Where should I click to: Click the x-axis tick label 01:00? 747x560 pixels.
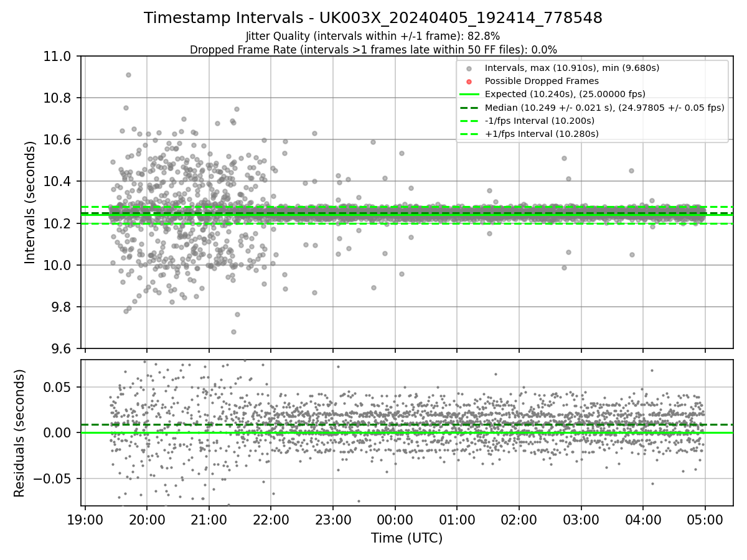point(457,519)
